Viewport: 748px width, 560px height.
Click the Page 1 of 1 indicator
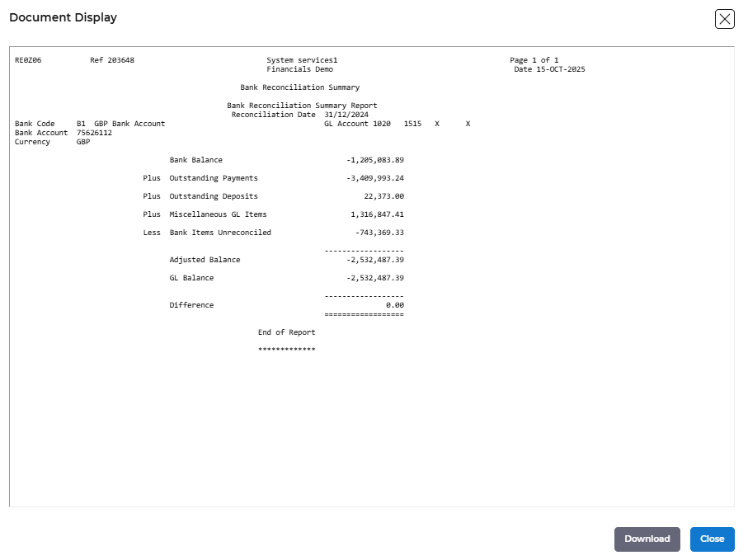click(534, 60)
